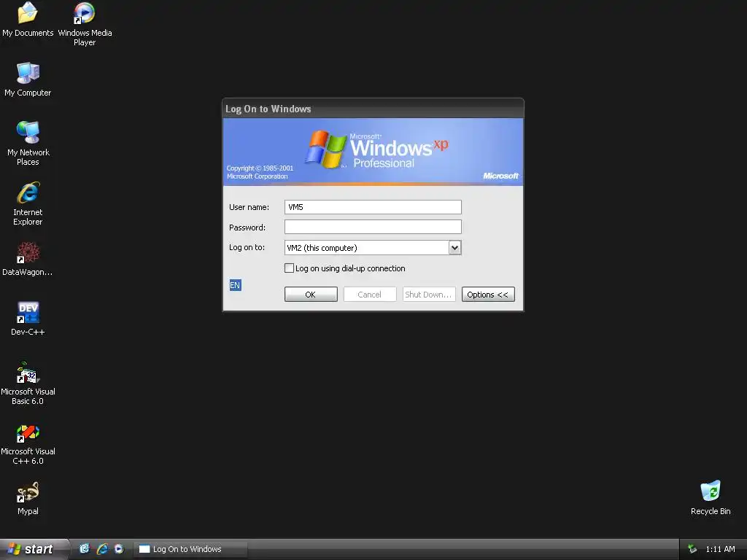Click Log On to Windows taskbar button
Image resolution: width=747 pixels, height=560 pixels.
190,549
